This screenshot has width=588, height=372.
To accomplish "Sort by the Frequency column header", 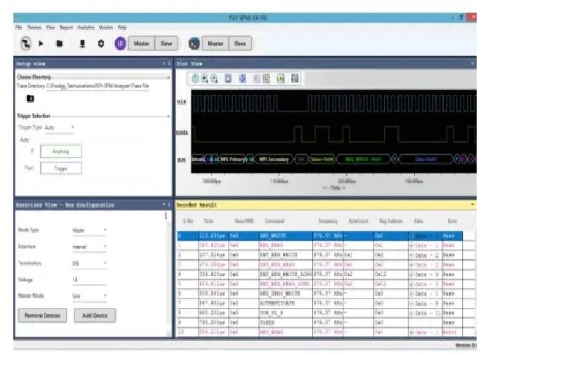I will pyautogui.click(x=327, y=221).
